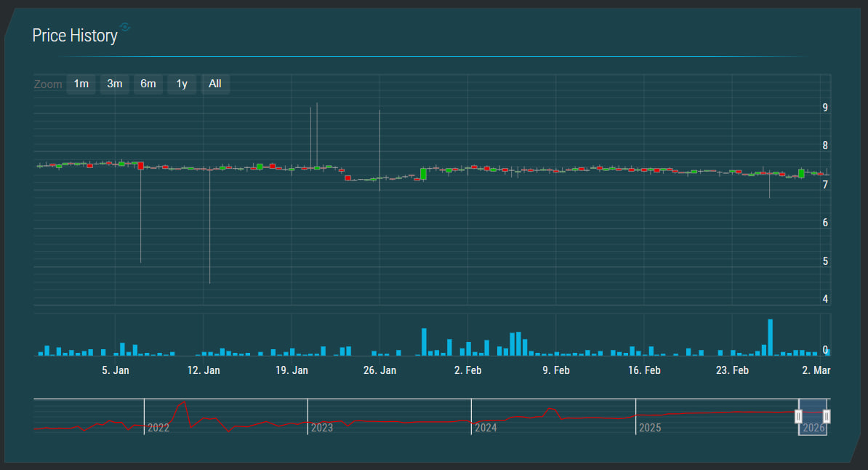Jump to 2024 in the navigator timeline
The height and width of the screenshot is (470, 868).
tap(486, 428)
